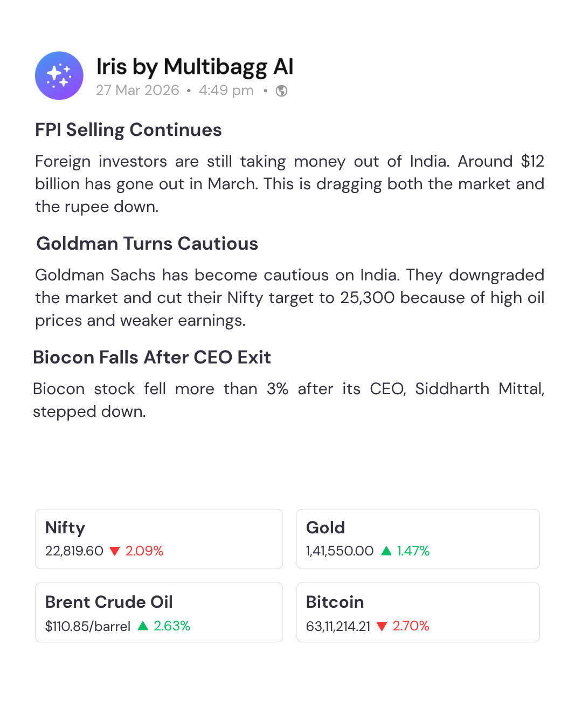Screen dimensions: 582x728
Task: Click the green up arrow for Brent Crude
Action: coord(143,626)
